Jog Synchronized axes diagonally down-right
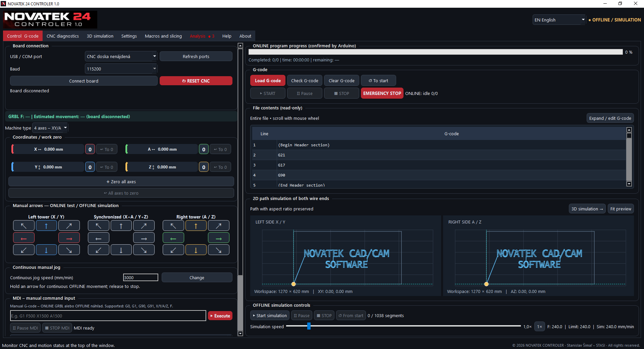644x349 pixels. point(144,250)
